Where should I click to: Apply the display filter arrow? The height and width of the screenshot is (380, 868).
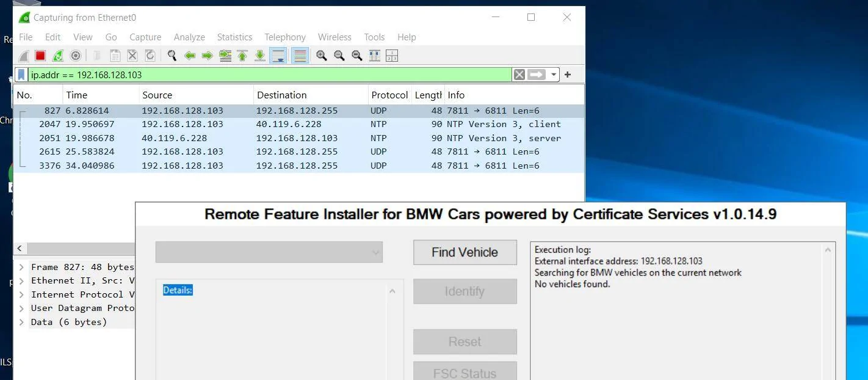(537, 75)
